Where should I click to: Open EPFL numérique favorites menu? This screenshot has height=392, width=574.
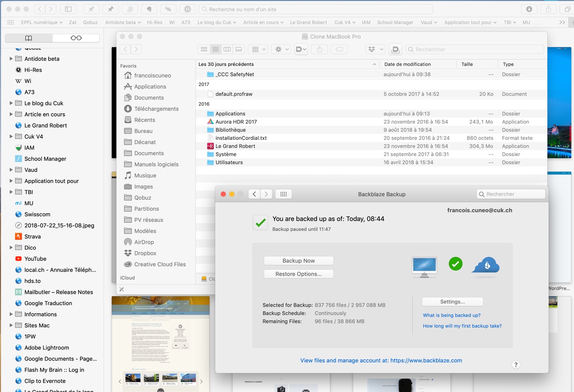[42, 22]
